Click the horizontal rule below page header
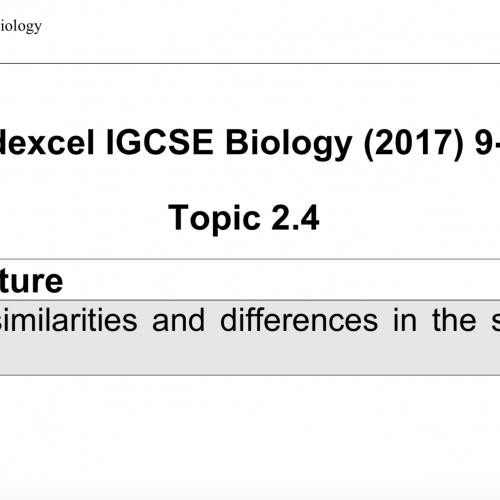 pos(250,63)
